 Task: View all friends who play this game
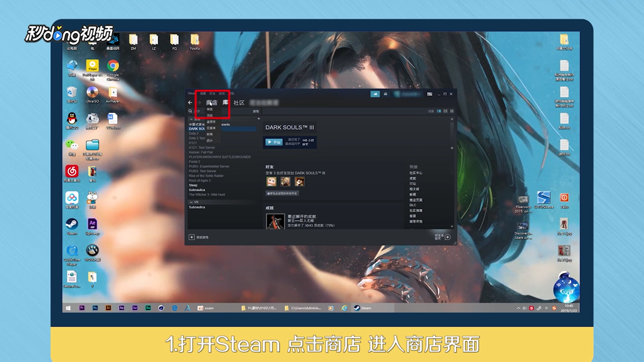pos(282,193)
